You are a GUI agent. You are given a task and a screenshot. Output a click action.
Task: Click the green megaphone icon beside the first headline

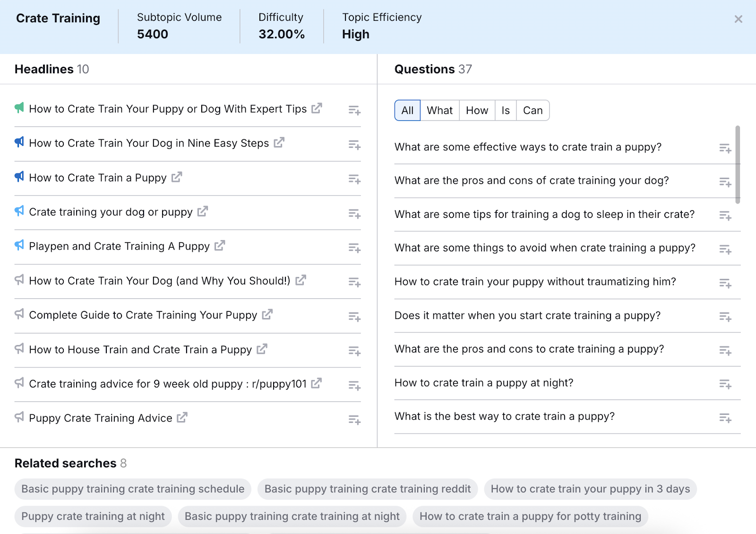tap(19, 108)
